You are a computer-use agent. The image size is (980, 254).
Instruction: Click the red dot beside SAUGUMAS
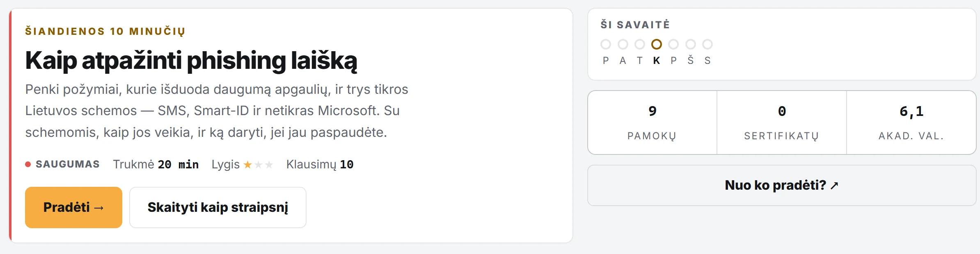[28, 164]
